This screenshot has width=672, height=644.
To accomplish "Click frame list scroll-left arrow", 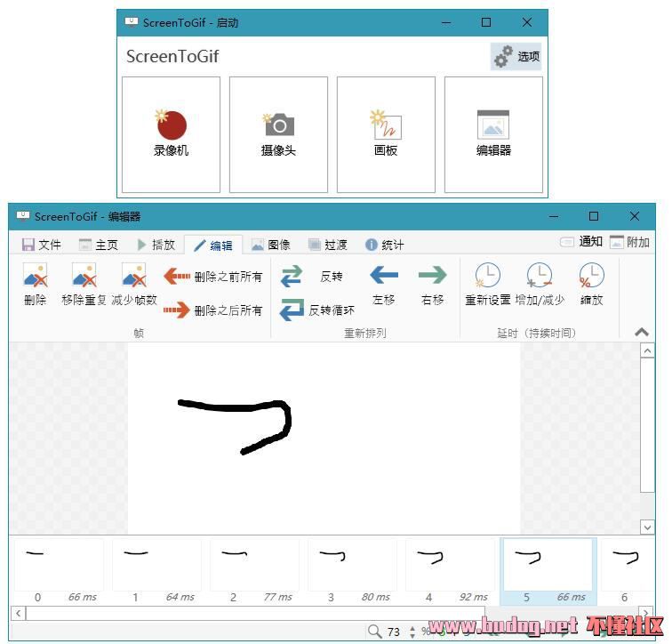I will [18, 613].
